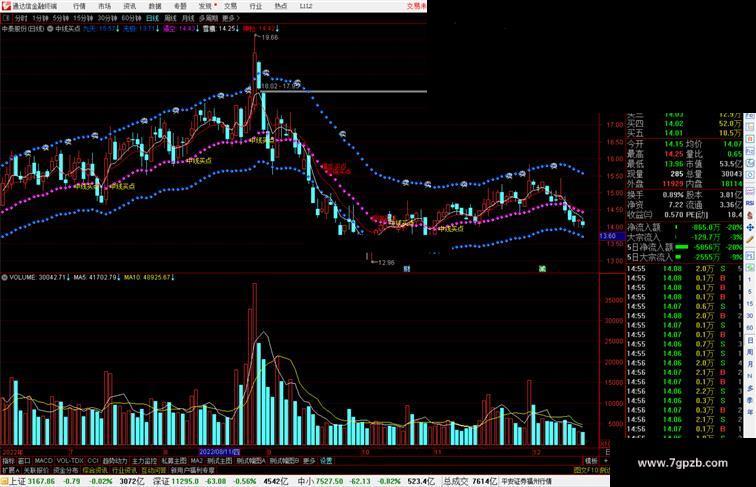Switch chart to 30分钟 period
This screenshot has width=756, height=487.
click(x=107, y=18)
